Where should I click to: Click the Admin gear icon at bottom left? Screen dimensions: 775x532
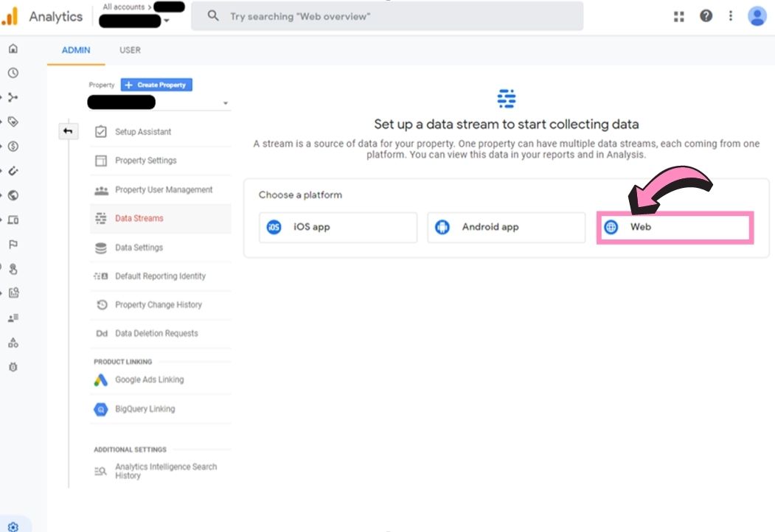pos(13,526)
